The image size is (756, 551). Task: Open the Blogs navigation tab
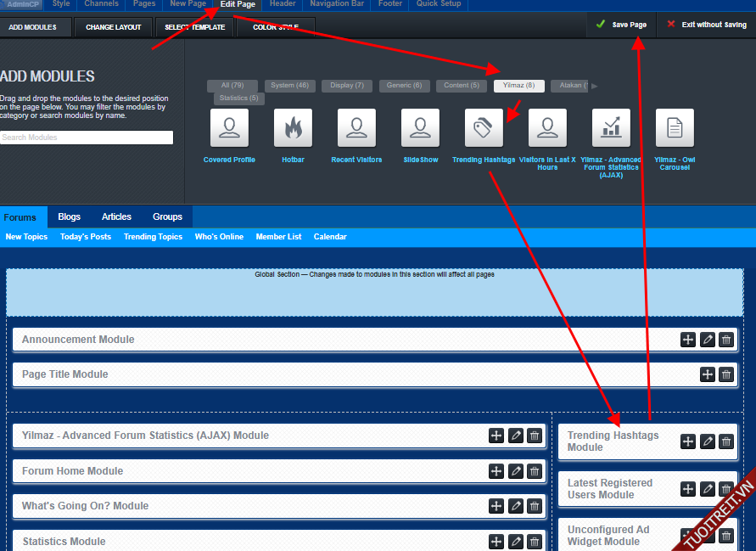pos(69,217)
